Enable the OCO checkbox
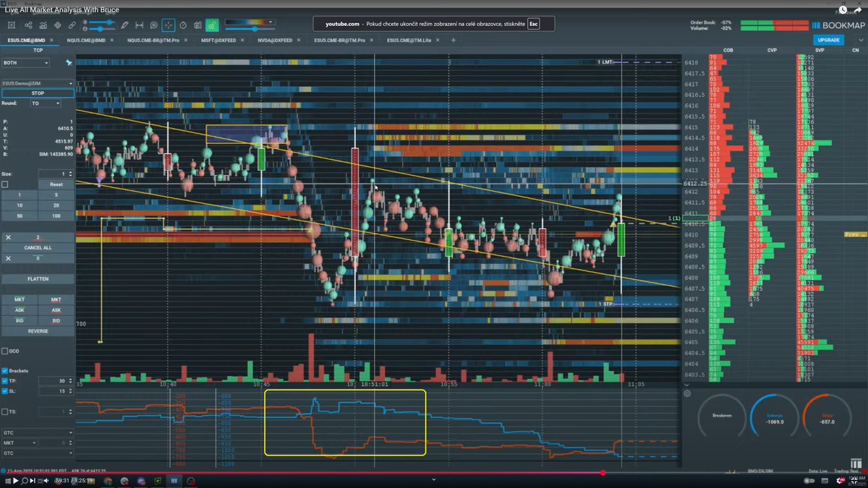 pos(5,351)
